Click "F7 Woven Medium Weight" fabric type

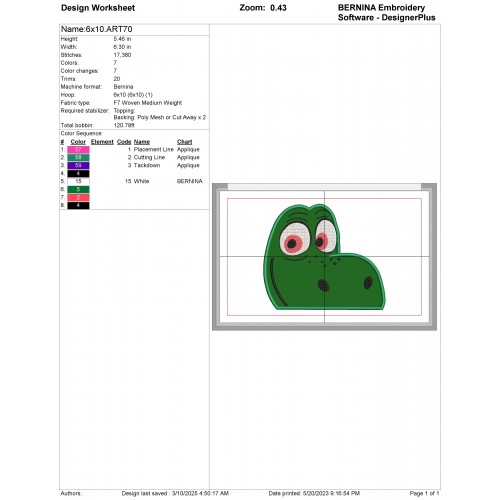(148, 103)
